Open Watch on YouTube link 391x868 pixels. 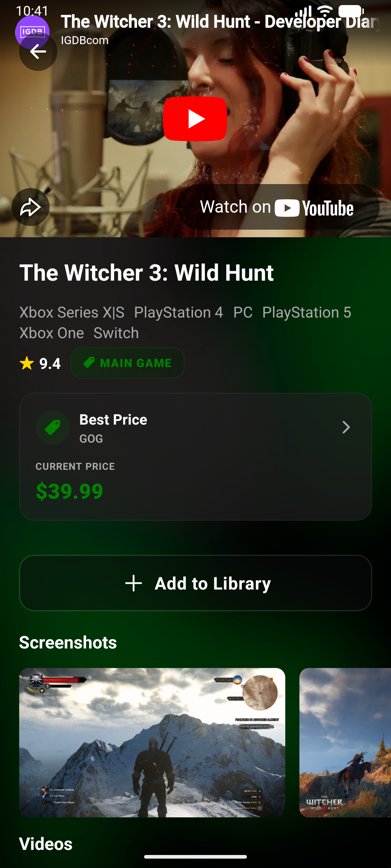click(277, 207)
